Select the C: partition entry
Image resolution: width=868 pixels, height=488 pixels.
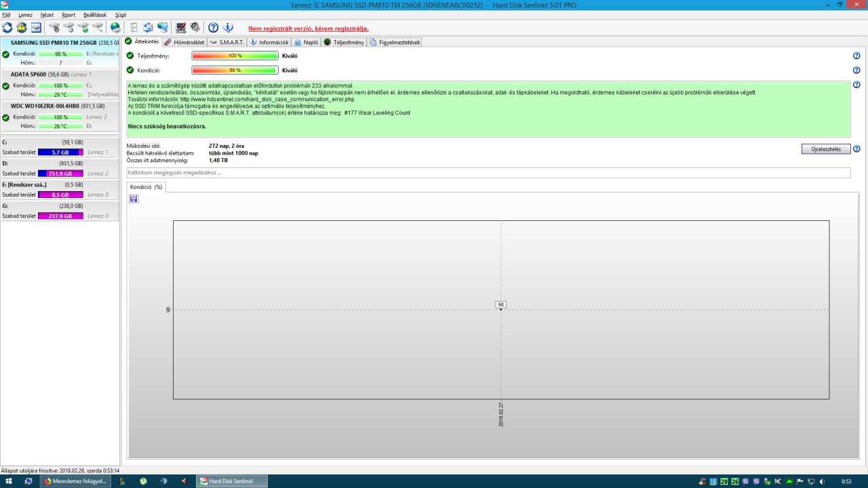point(60,147)
